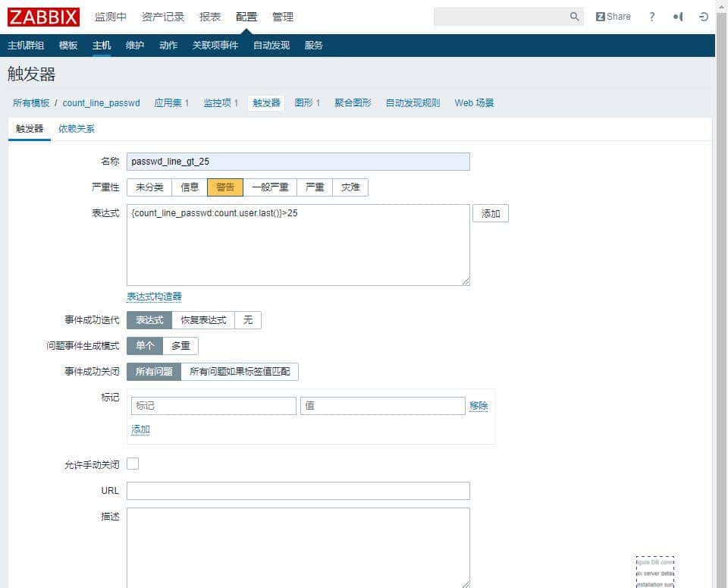This screenshot has width=728, height=588.
Task: Click the 添加 button beside the expression box
Action: tap(490, 213)
